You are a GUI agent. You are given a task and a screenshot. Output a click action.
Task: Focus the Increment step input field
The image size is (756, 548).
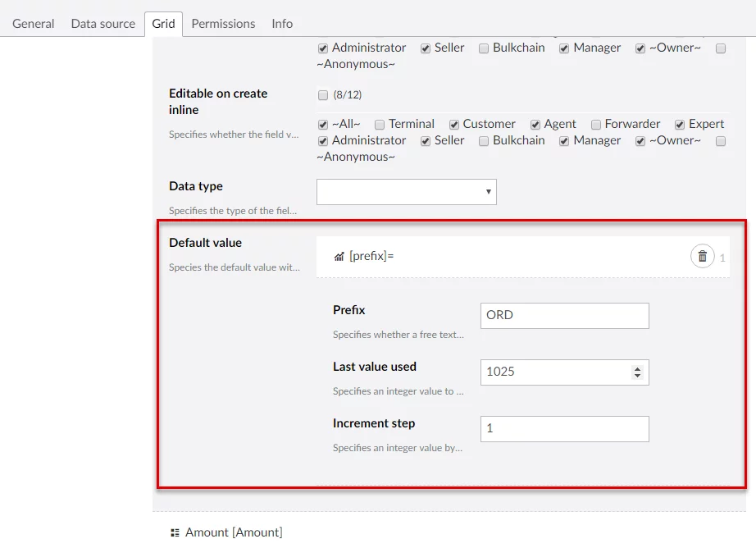click(x=564, y=429)
